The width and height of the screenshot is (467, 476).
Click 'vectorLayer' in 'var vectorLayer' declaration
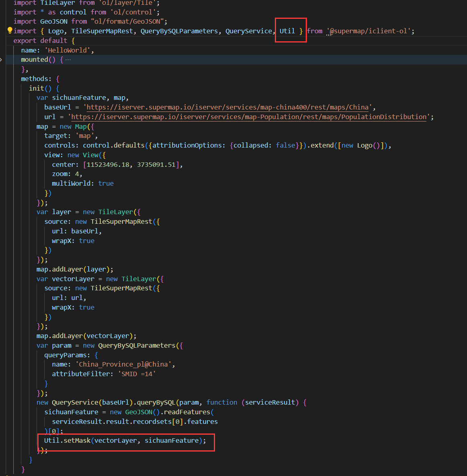(x=73, y=279)
